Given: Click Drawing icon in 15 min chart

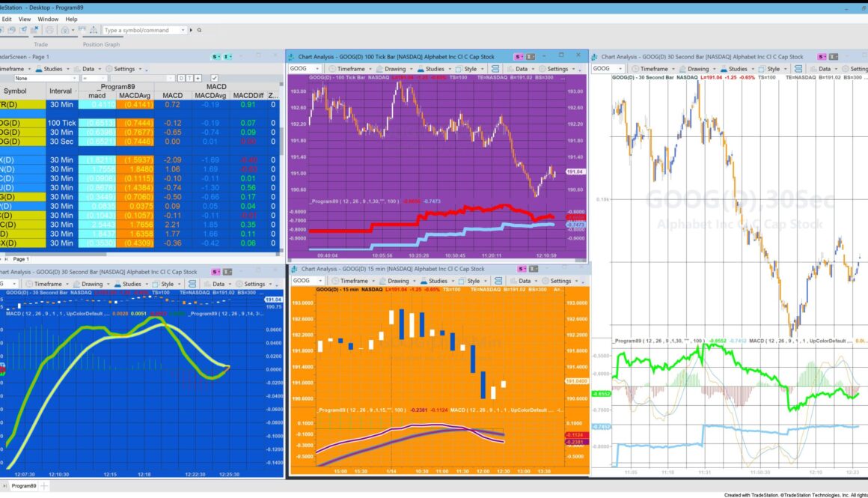Looking at the screenshot, I should (x=383, y=281).
